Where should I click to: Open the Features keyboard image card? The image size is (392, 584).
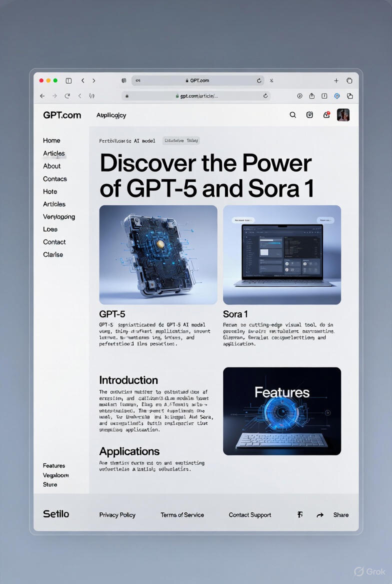click(282, 411)
